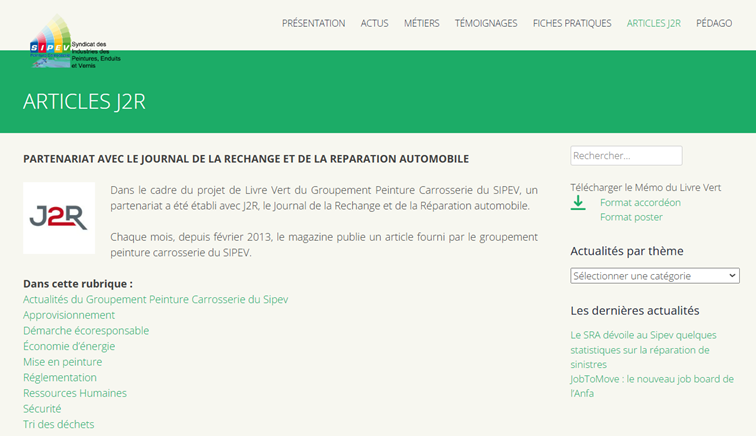
Task: Open Actualités du Groupement Peinture Carrosserie link
Action: 155,300
